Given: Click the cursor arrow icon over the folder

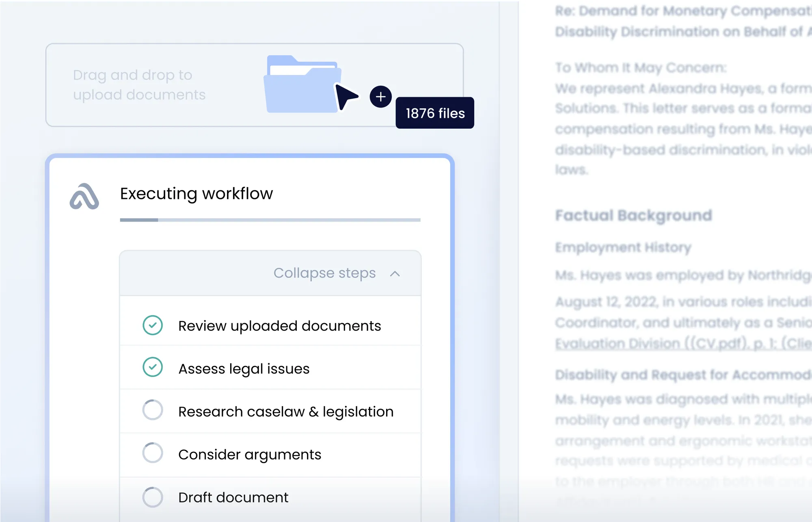Looking at the screenshot, I should pyautogui.click(x=347, y=97).
